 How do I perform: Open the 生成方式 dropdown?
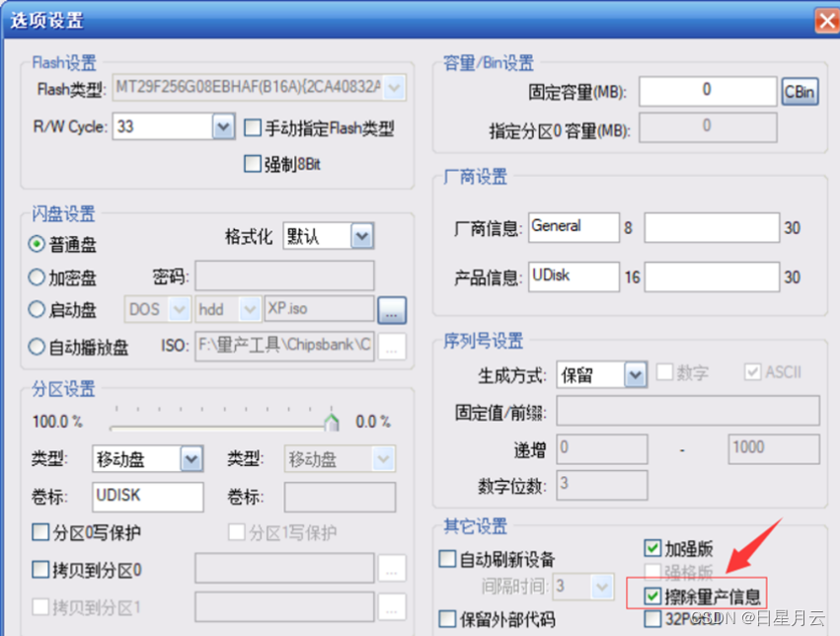point(636,375)
